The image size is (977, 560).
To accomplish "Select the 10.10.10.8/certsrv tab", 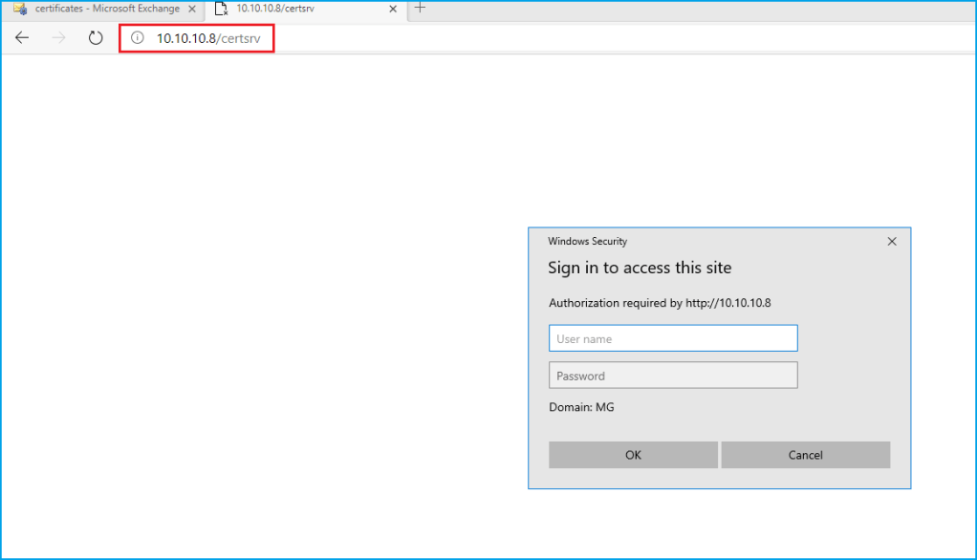I will 296,9.
